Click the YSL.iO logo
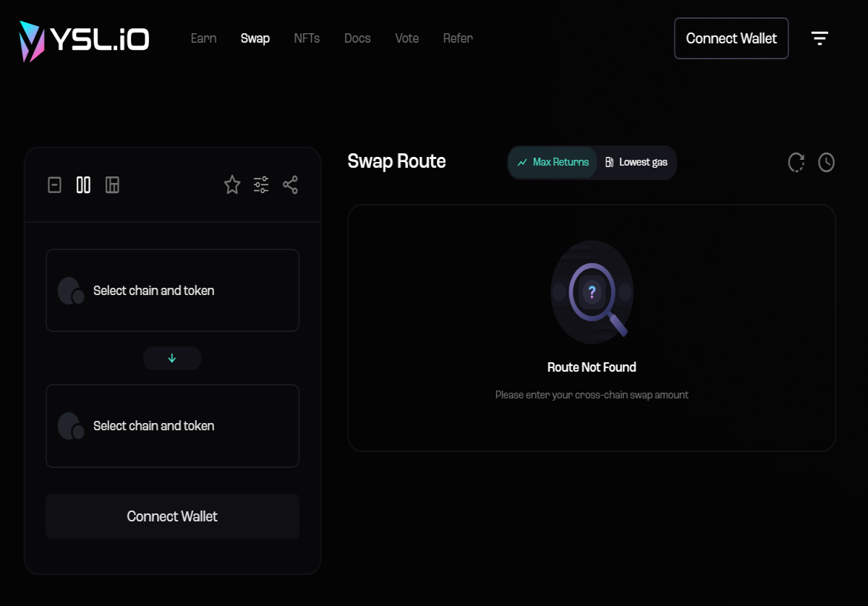 coord(82,38)
